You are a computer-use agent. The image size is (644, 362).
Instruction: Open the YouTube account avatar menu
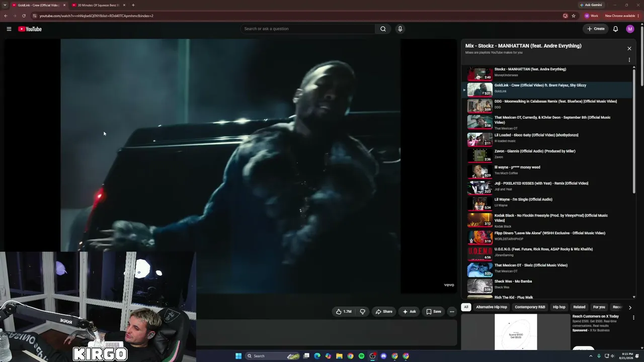coord(630,29)
